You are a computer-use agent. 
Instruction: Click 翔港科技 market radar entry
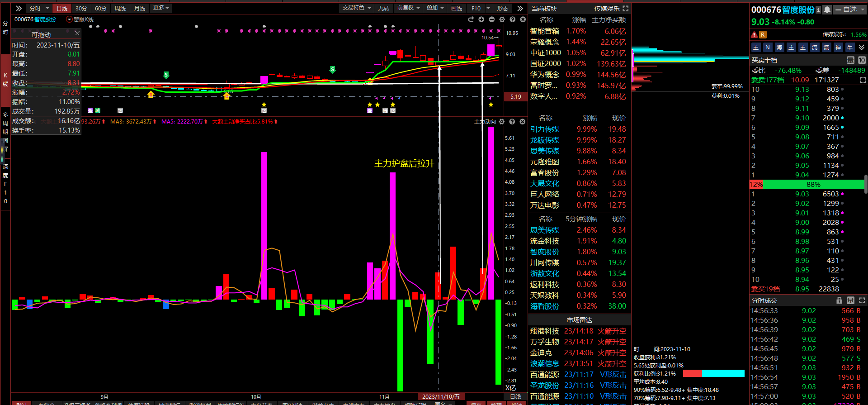click(x=579, y=331)
